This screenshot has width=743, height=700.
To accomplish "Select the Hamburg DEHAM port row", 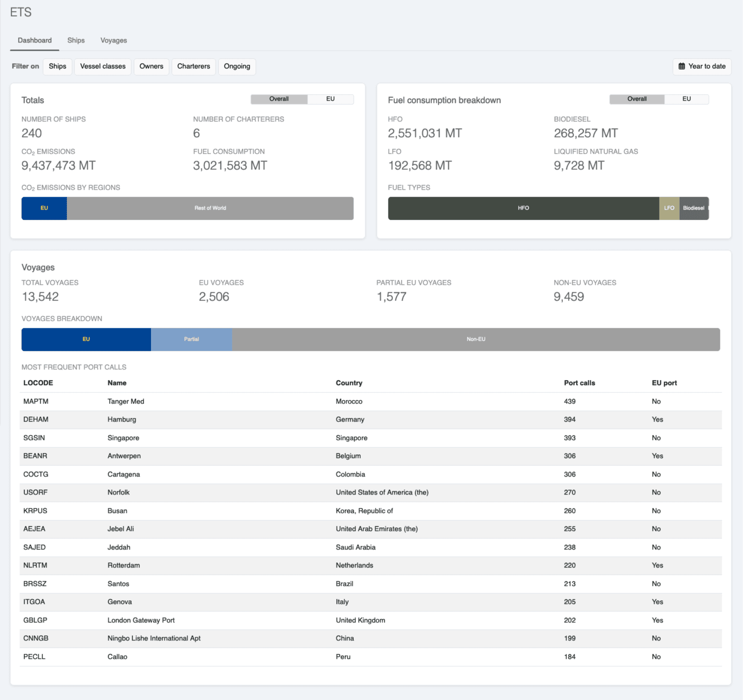I will tap(371, 420).
